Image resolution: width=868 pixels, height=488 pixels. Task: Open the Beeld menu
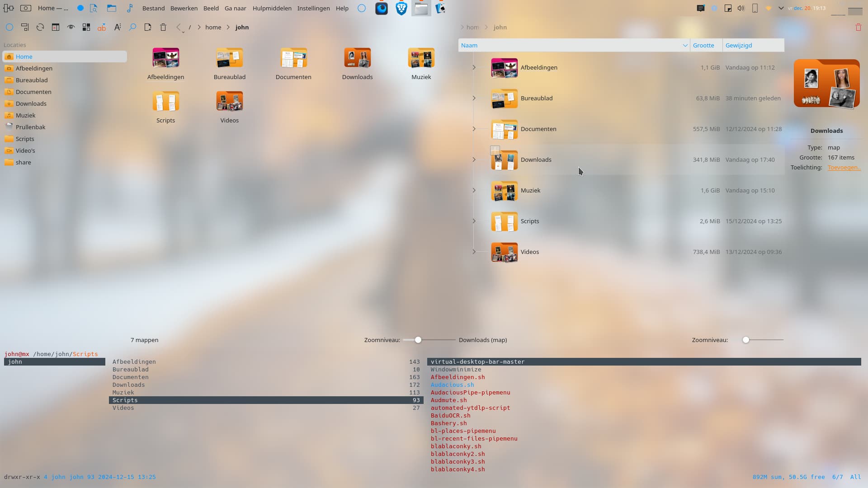[211, 8]
